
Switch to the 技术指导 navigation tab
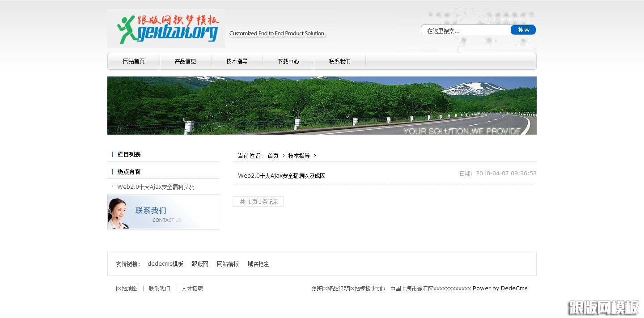(x=237, y=61)
